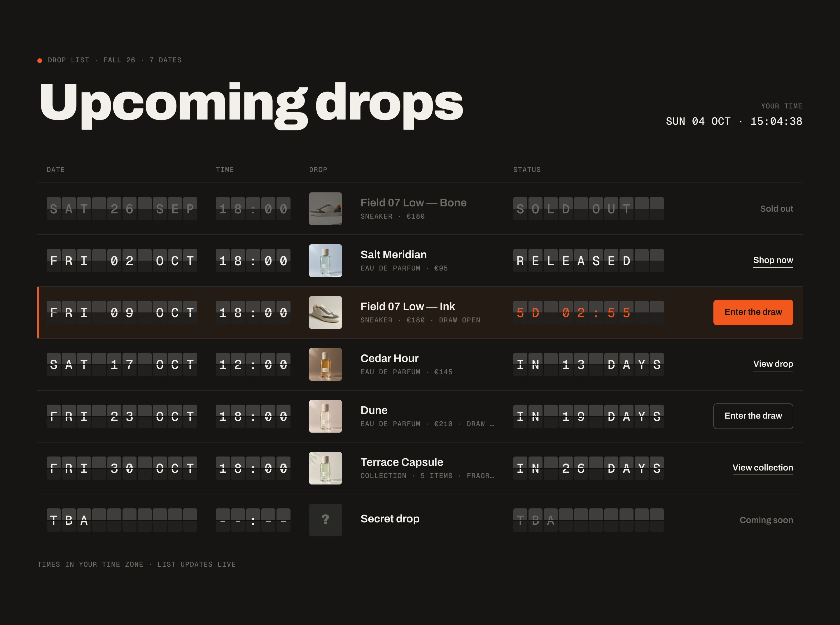Click the DROP column header

[x=318, y=170]
